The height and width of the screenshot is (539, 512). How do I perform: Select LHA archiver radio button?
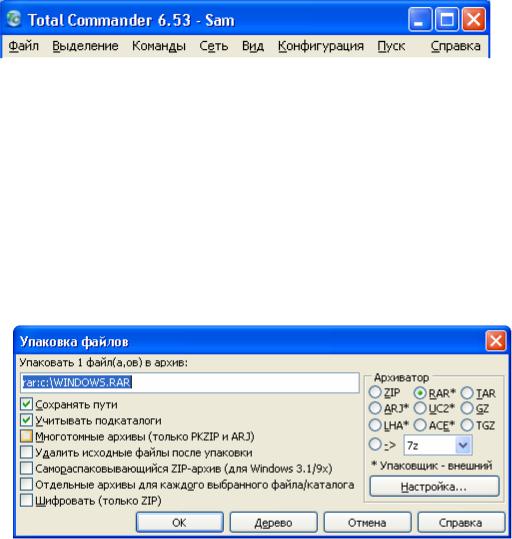(x=375, y=425)
